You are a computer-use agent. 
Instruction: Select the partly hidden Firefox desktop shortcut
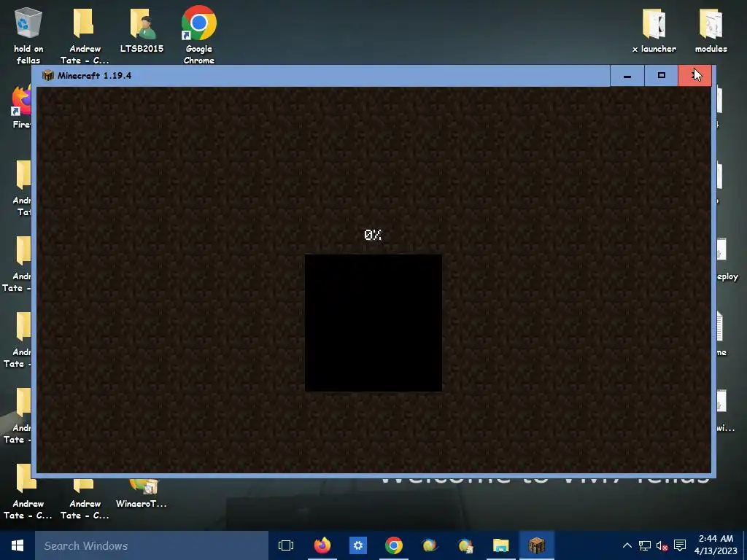click(x=21, y=107)
